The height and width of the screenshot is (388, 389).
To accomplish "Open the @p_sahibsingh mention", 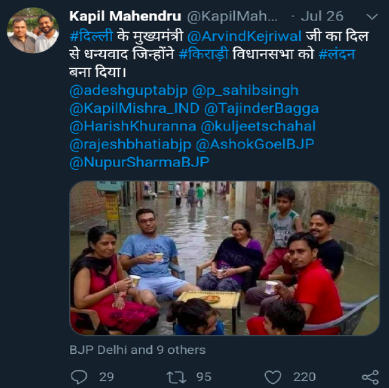I will [x=245, y=91].
